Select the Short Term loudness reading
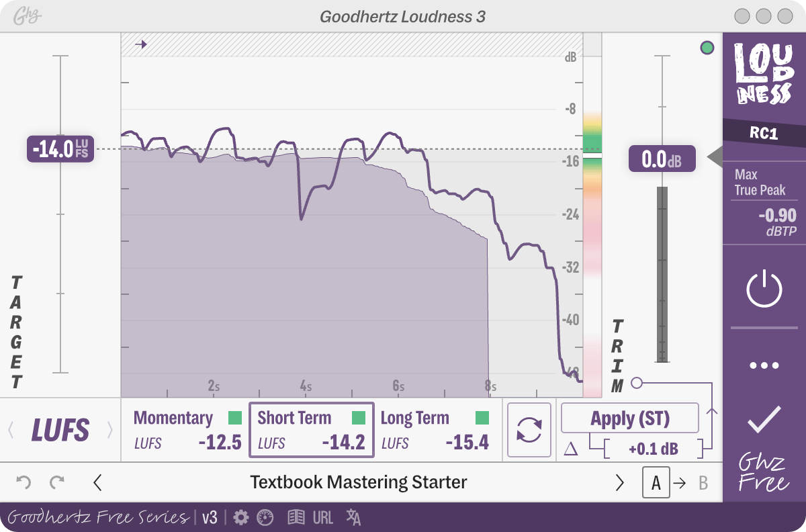806x532 pixels. (x=312, y=431)
